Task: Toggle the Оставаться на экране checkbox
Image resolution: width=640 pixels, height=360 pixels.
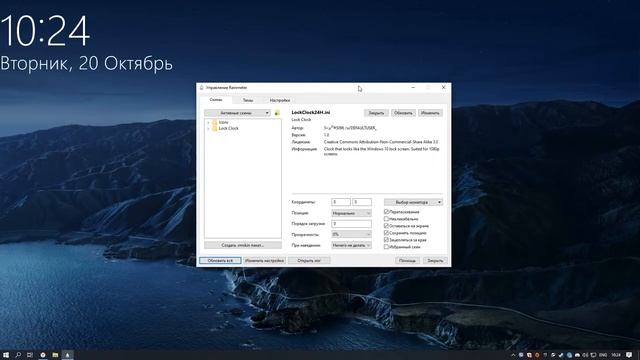Action: (386, 226)
